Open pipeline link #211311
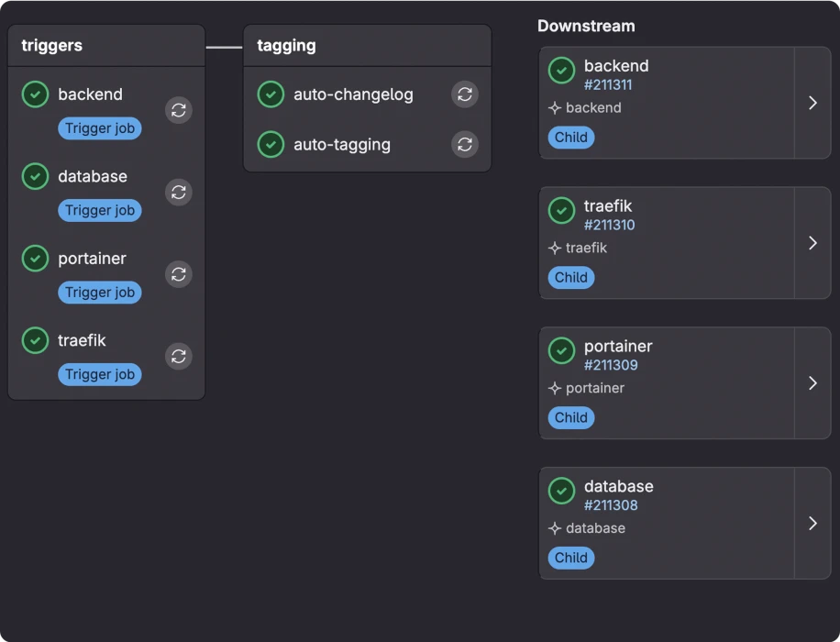 point(608,85)
